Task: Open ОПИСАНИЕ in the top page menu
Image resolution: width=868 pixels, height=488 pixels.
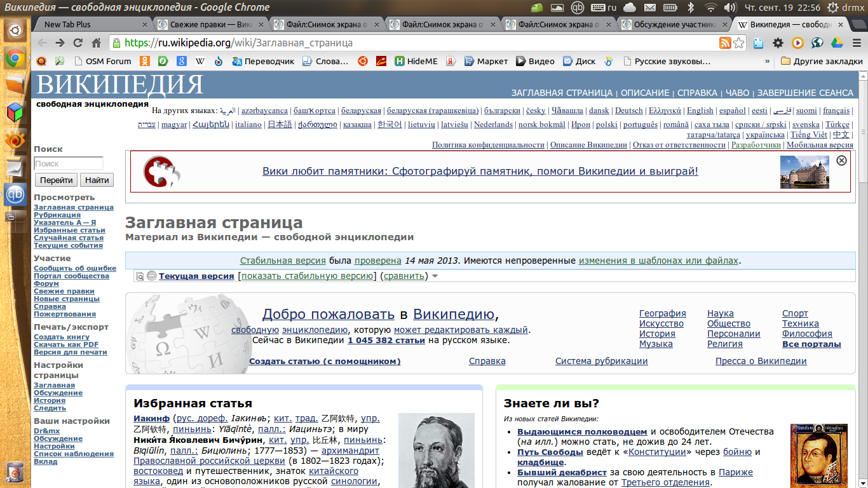Action: tap(645, 93)
